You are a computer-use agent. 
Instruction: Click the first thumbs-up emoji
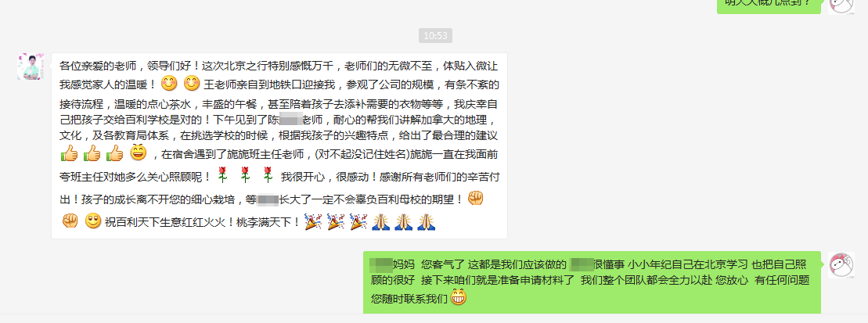point(69,153)
